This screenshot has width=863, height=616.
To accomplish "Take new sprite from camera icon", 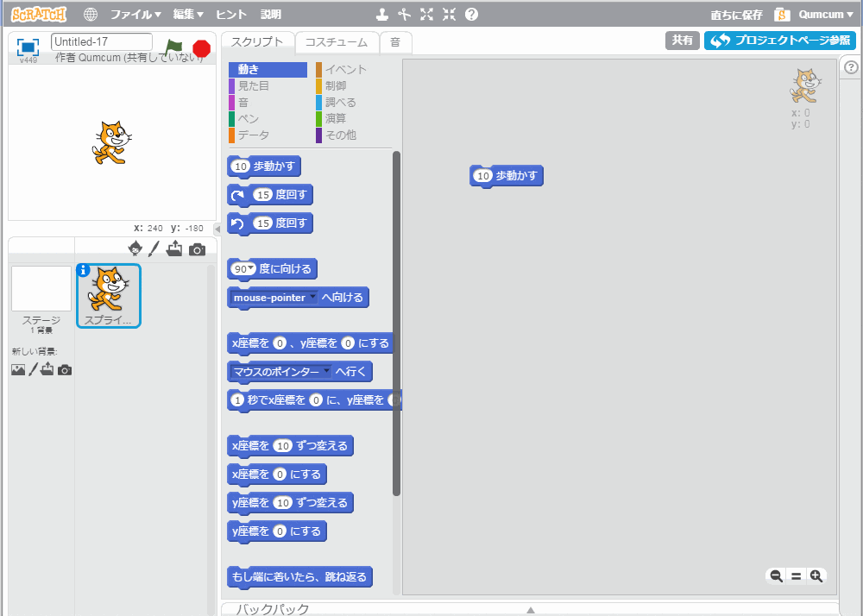I will click(x=197, y=249).
